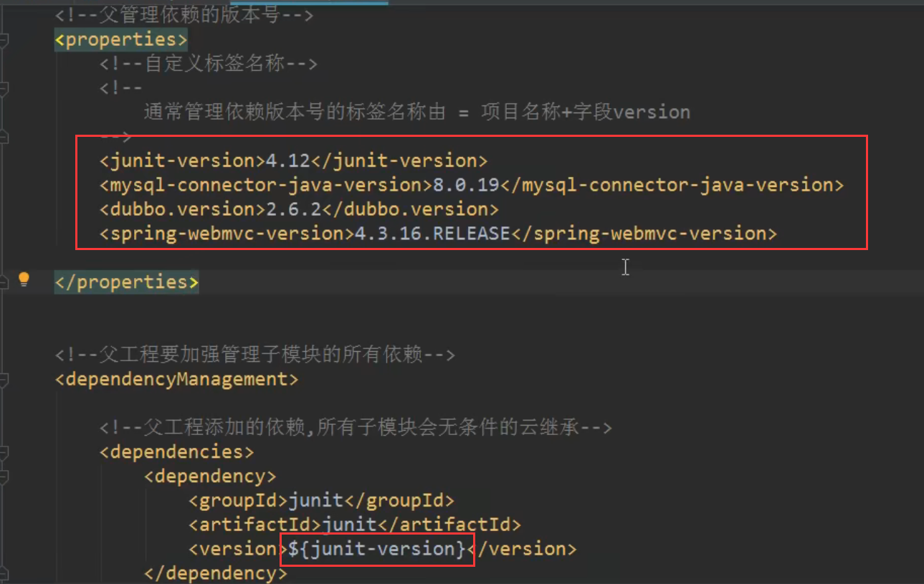The height and width of the screenshot is (584, 924).
Task: Click the closing </dependency> tag
Action: pos(215,573)
